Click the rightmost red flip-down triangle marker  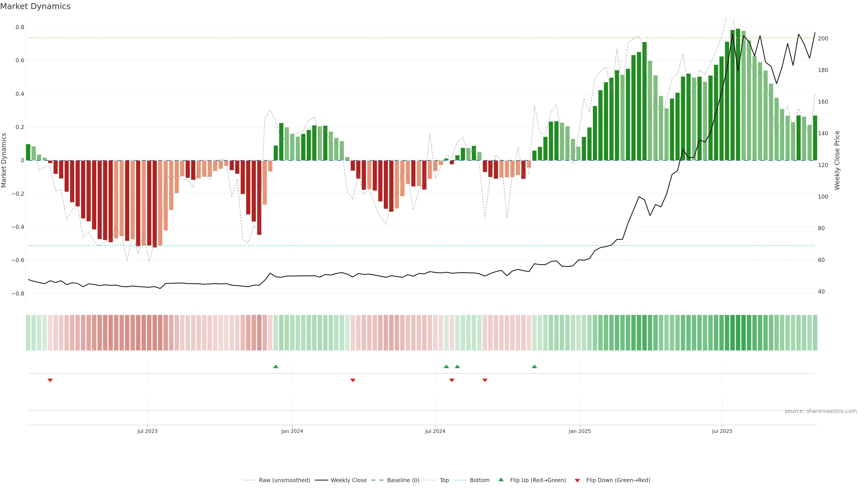pos(485,380)
